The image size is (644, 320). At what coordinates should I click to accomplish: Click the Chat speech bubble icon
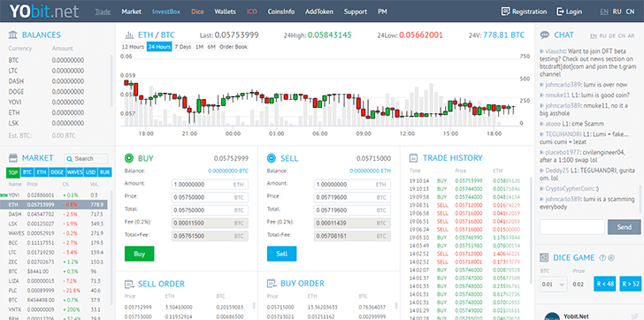click(545, 34)
